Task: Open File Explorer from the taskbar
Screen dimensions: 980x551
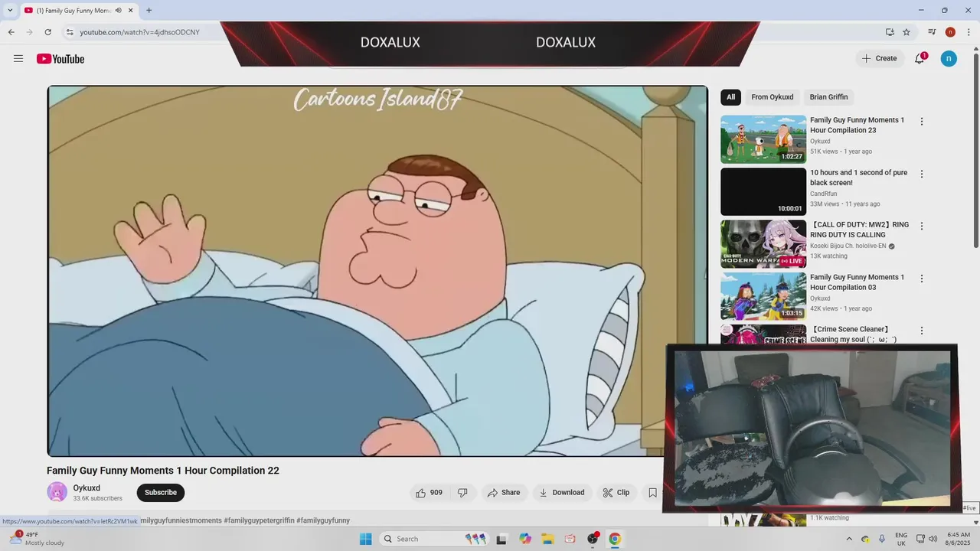Action: (547, 539)
